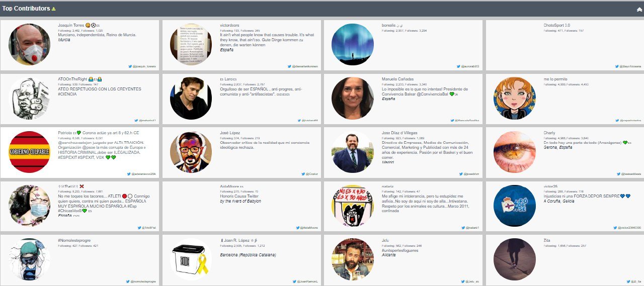Click Twitter icon in the Laro card
The image size is (644, 286).
coord(298,121)
